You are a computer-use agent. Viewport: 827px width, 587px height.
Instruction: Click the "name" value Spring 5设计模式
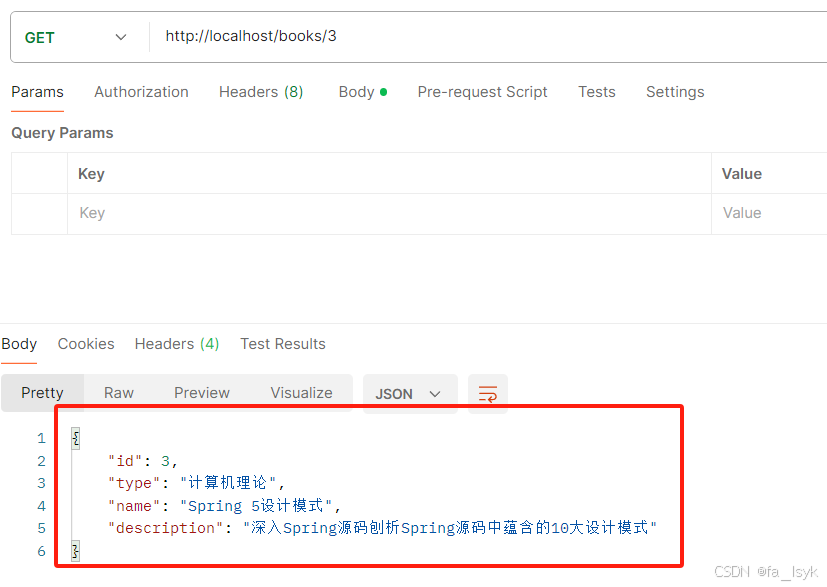coord(256,506)
